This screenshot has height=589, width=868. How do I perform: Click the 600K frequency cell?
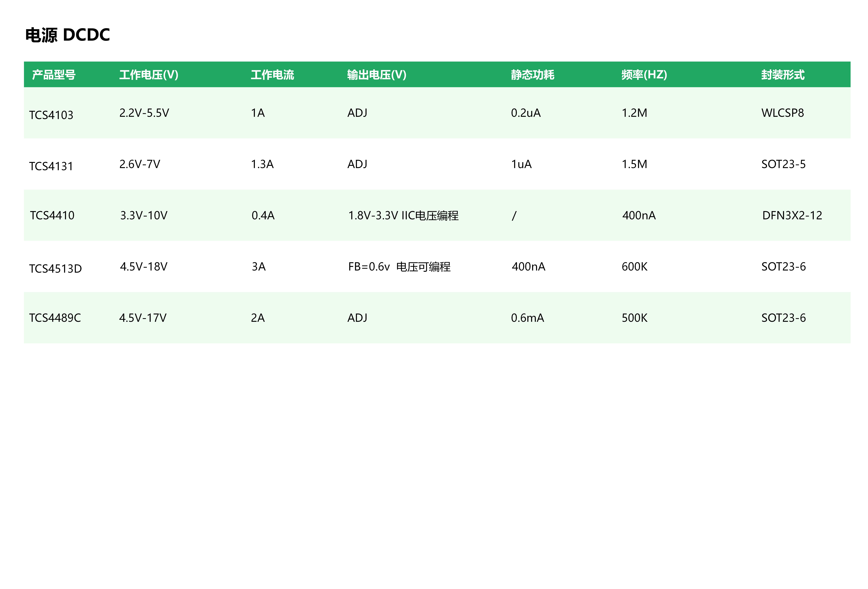pyautogui.click(x=635, y=267)
